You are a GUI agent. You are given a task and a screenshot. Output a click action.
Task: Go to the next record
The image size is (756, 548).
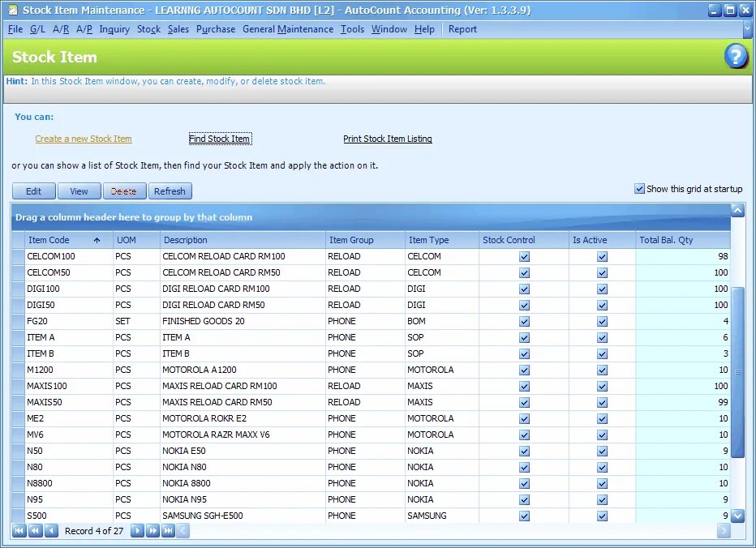(138, 532)
